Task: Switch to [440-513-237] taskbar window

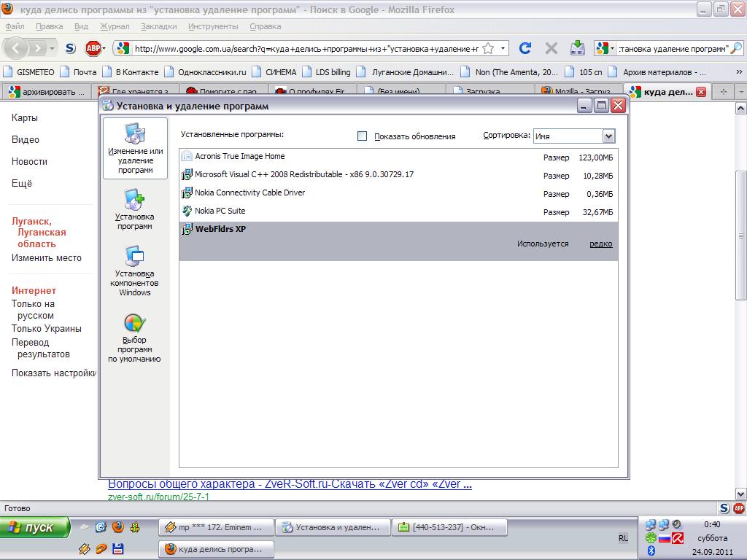Action: [449, 528]
